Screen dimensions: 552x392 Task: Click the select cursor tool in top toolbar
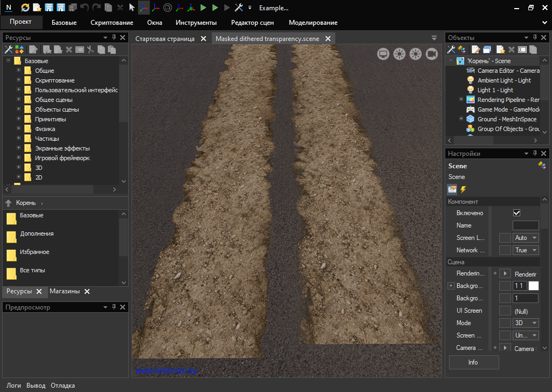point(132,8)
